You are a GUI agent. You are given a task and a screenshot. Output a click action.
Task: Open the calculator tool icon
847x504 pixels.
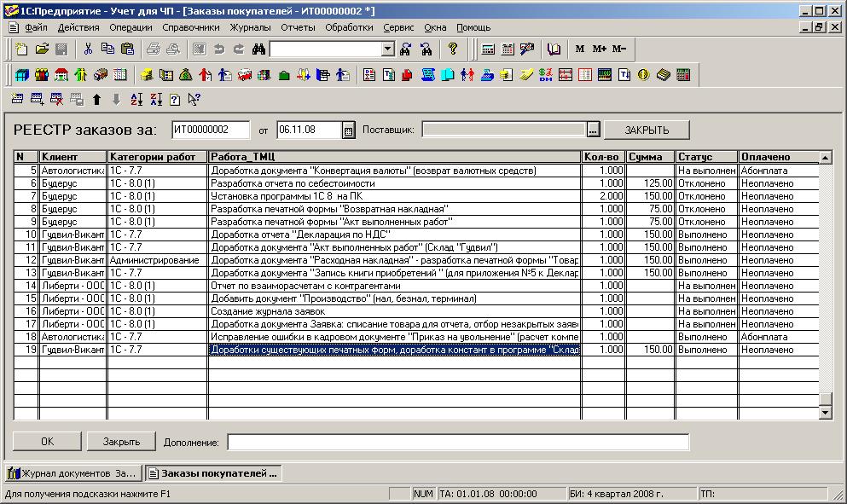pyautogui.click(x=489, y=49)
